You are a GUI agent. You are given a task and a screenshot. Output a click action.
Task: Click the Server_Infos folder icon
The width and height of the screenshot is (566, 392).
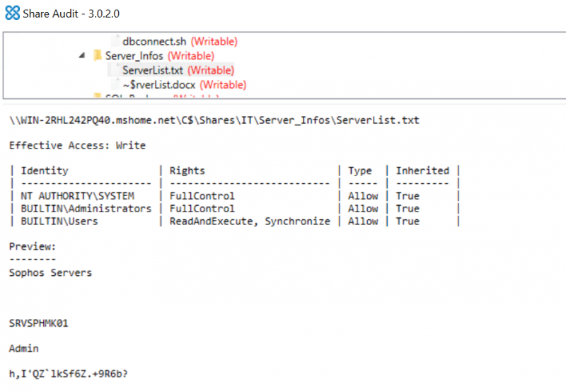97,56
